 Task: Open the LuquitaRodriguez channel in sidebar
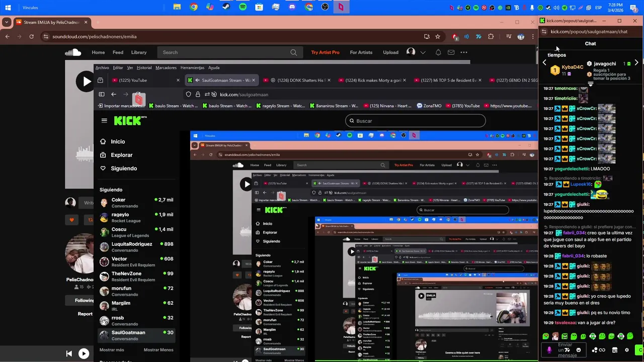(x=136, y=247)
